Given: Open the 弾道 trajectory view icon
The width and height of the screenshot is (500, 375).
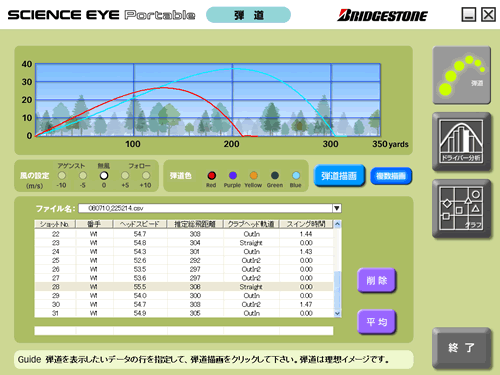Looking at the screenshot, I should click(x=462, y=75).
